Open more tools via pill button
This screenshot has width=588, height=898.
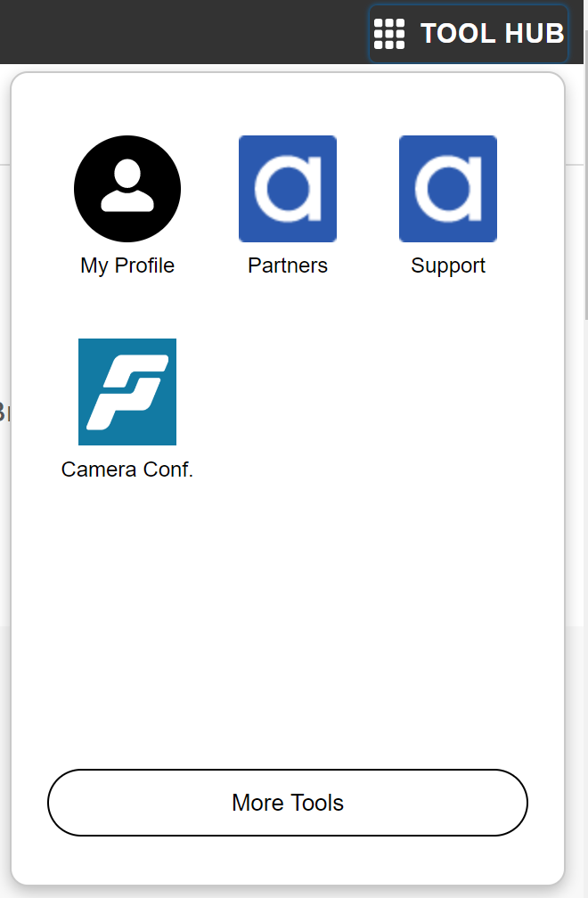click(x=287, y=803)
